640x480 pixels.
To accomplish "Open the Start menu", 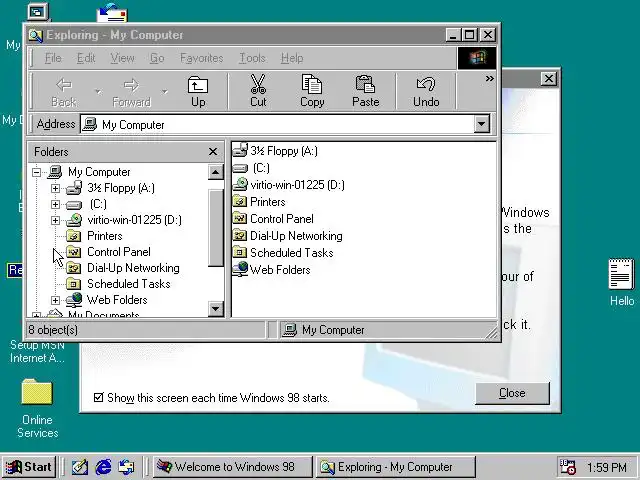I will coord(29,467).
